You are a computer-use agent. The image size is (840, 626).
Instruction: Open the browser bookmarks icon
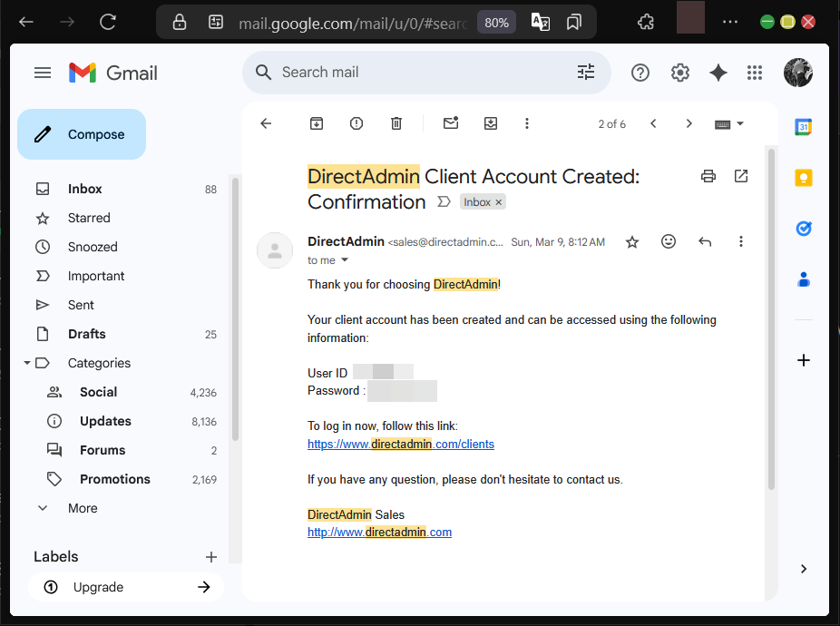[x=573, y=22]
